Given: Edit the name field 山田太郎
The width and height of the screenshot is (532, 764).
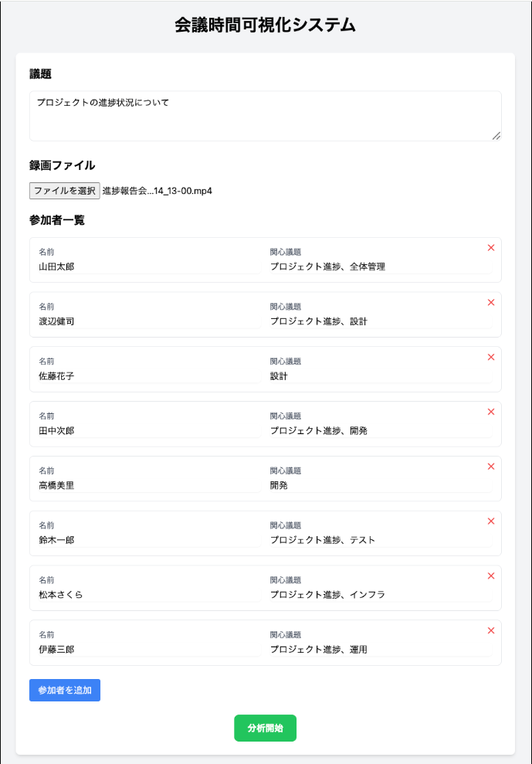Looking at the screenshot, I should pos(150,267).
